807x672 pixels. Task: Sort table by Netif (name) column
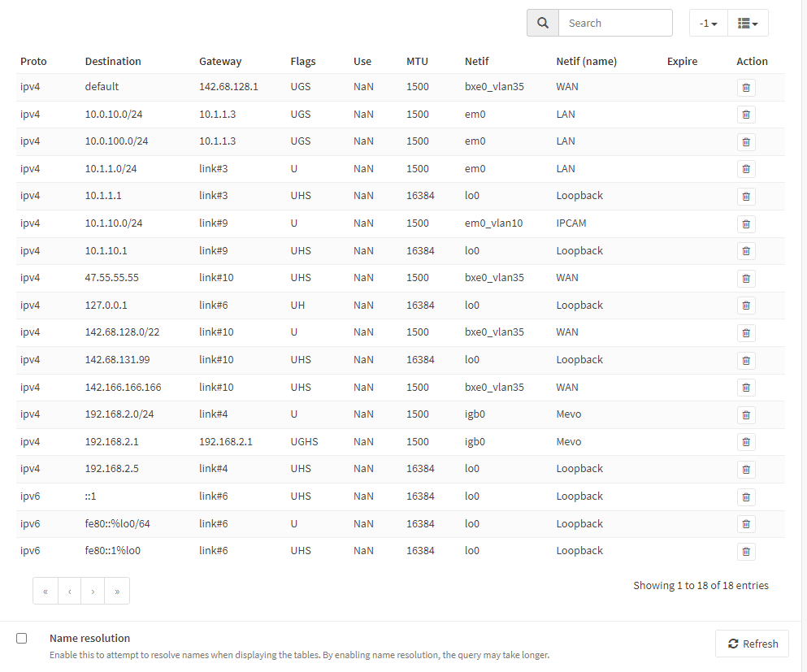coord(586,61)
